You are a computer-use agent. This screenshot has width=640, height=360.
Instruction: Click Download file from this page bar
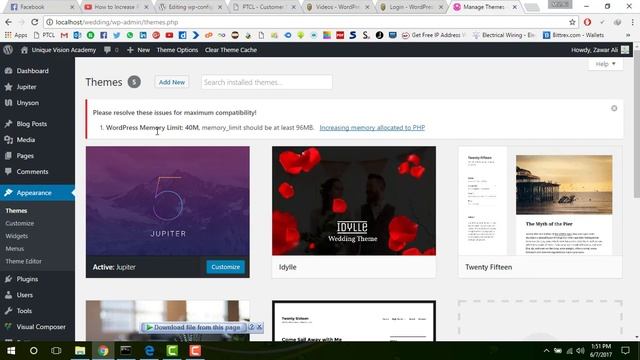(193, 327)
